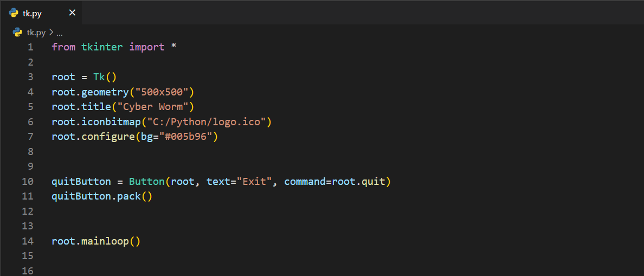Click line number 1 in the gutter
Screen dimensions: 644x276
point(30,47)
